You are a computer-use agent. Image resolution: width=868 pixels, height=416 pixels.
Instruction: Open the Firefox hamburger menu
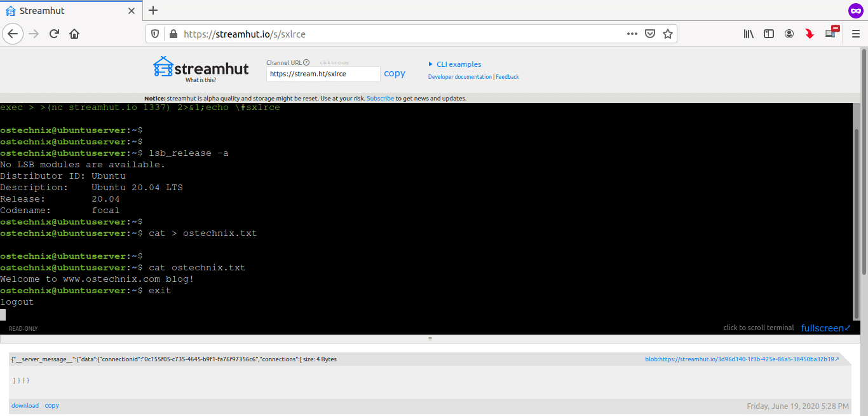tap(855, 33)
